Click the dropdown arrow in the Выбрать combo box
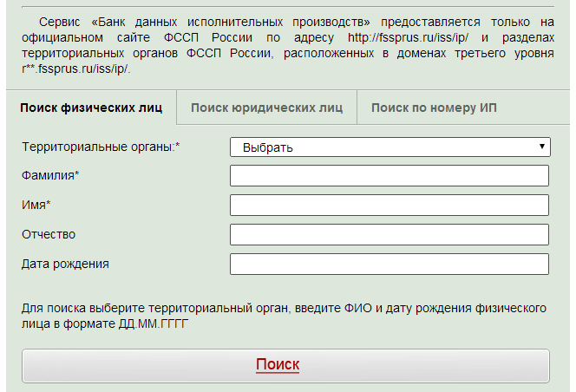The height and width of the screenshot is (392, 576). tap(542, 147)
